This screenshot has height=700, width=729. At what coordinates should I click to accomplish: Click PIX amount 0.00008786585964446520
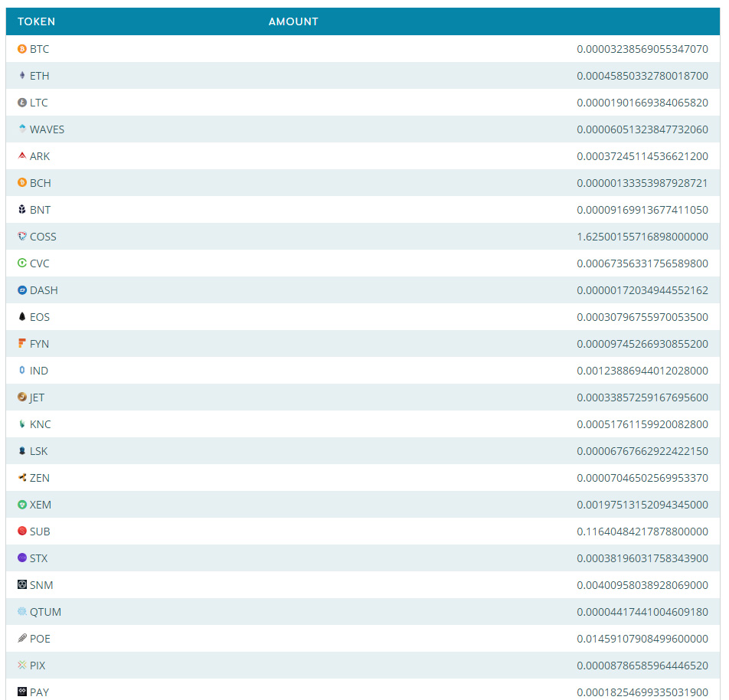642,666
